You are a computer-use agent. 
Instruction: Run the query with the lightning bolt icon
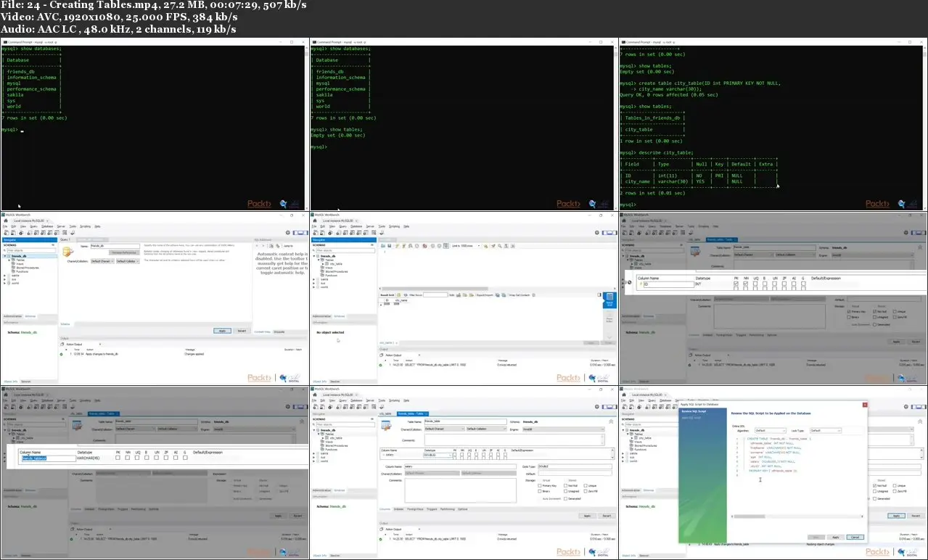(x=398, y=246)
